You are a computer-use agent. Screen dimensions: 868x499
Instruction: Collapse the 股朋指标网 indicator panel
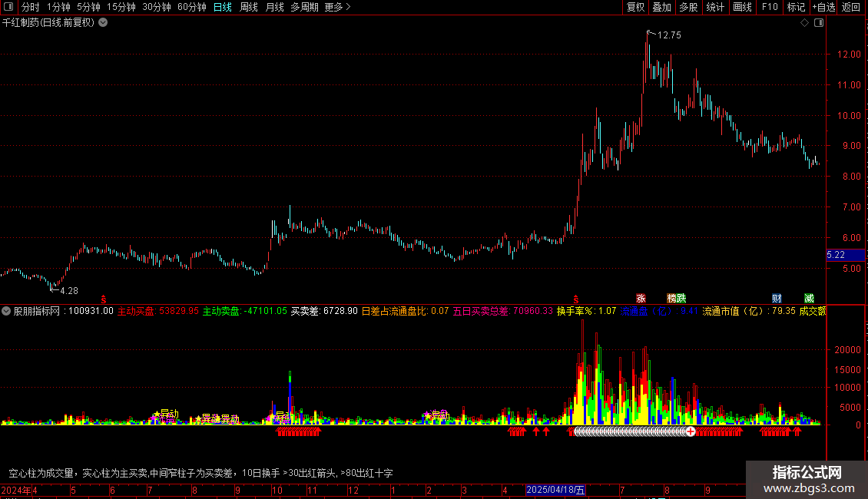tap(6, 311)
